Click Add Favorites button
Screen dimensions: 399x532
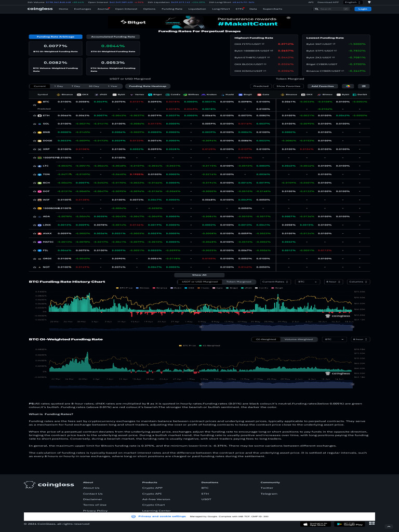[x=323, y=86]
